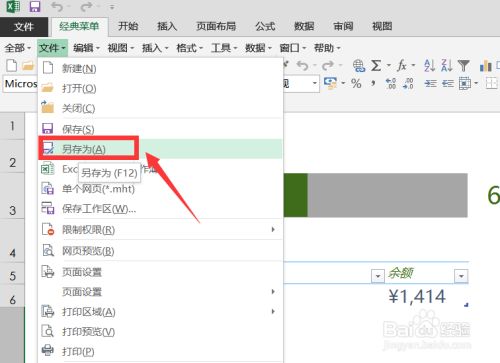Choose 打印预览(V) menu entry
Image resolution: width=500 pixels, height=363 pixels.
pos(161,332)
